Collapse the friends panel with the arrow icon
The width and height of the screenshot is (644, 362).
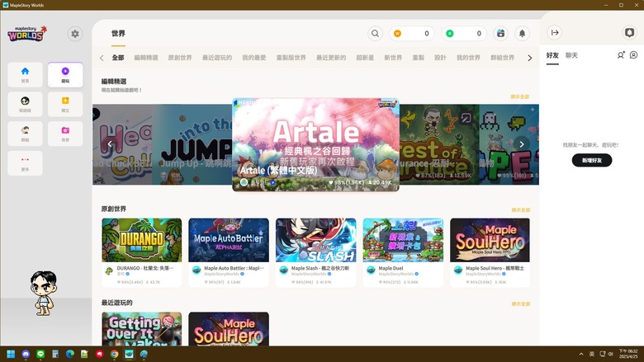tap(555, 33)
